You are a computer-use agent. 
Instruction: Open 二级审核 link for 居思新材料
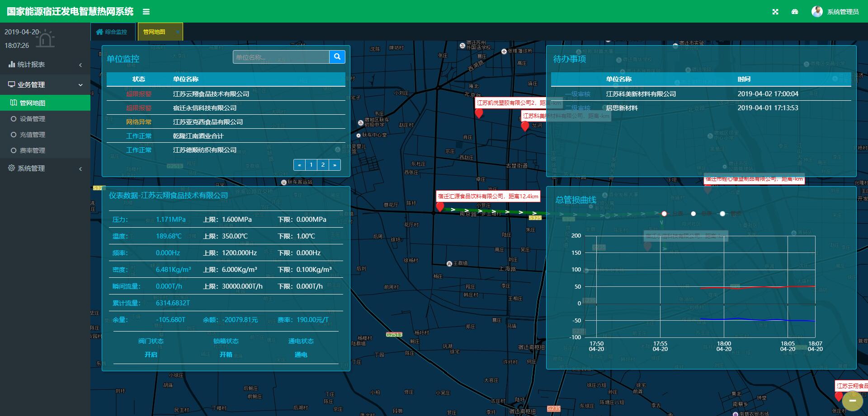tap(578, 108)
